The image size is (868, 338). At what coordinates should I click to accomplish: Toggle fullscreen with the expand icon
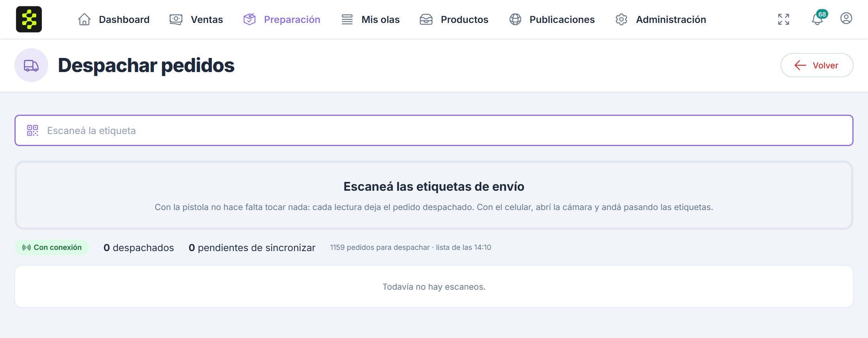click(784, 19)
